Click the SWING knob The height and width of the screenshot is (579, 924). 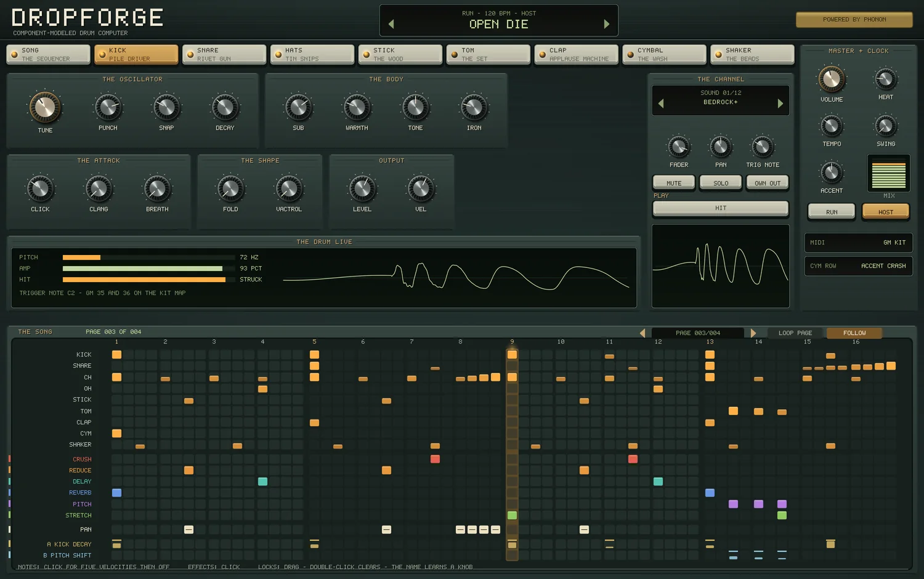(886, 126)
